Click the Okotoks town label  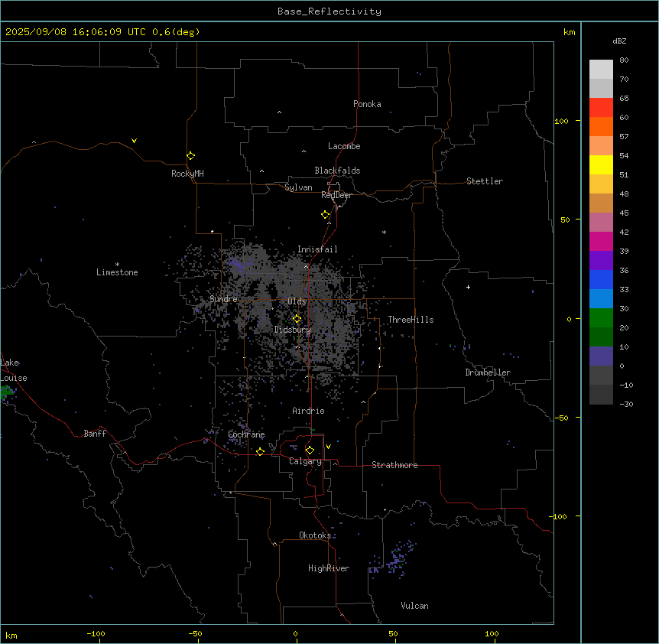(315, 535)
